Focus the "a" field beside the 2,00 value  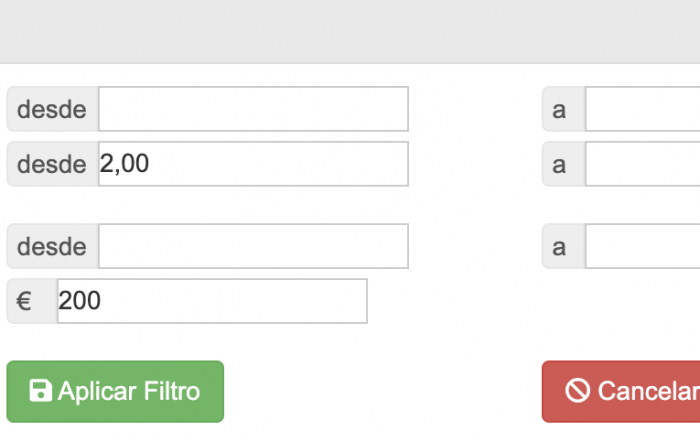click(x=642, y=164)
